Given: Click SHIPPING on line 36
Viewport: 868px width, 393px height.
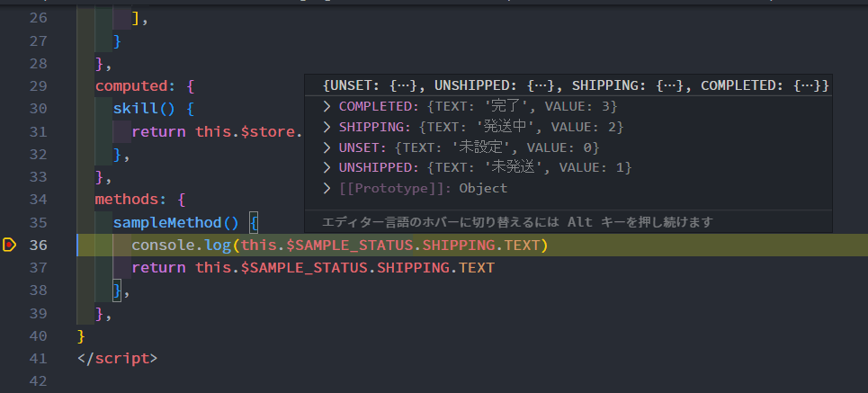Looking at the screenshot, I should [x=459, y=245].
